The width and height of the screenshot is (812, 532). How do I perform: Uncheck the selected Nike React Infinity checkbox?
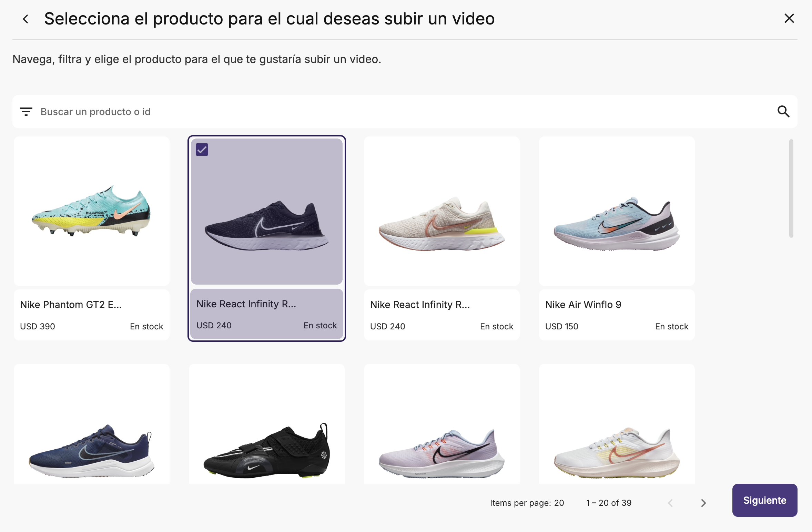202,150
